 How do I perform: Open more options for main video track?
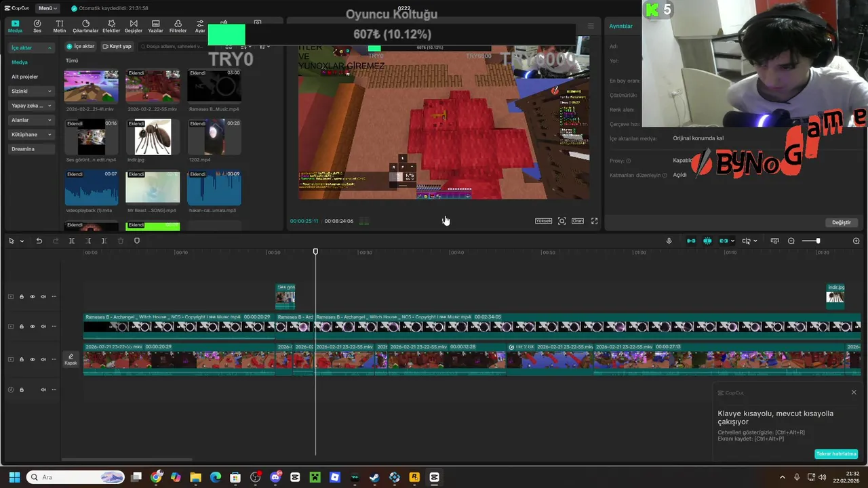point(54,359)
